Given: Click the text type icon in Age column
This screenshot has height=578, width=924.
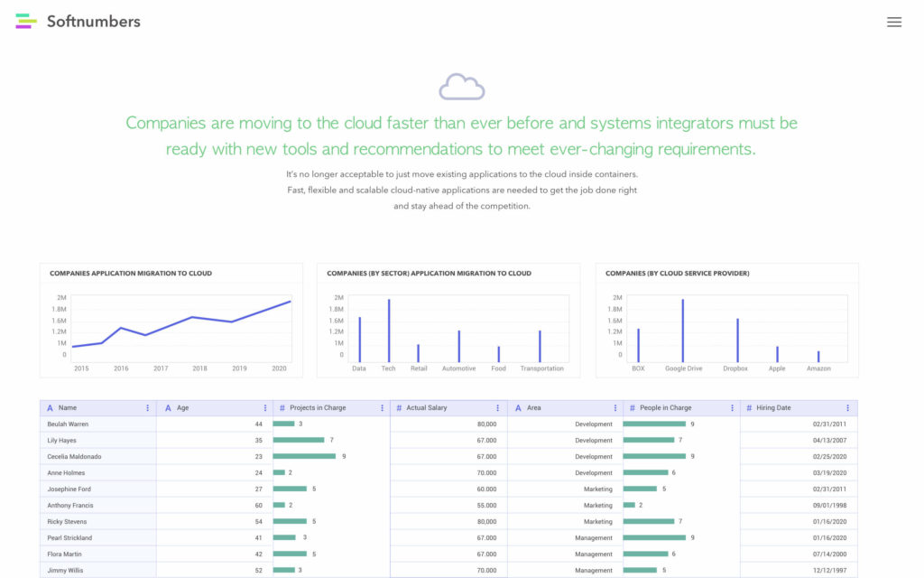Looking at the screenshot, I should coord(168,408).
